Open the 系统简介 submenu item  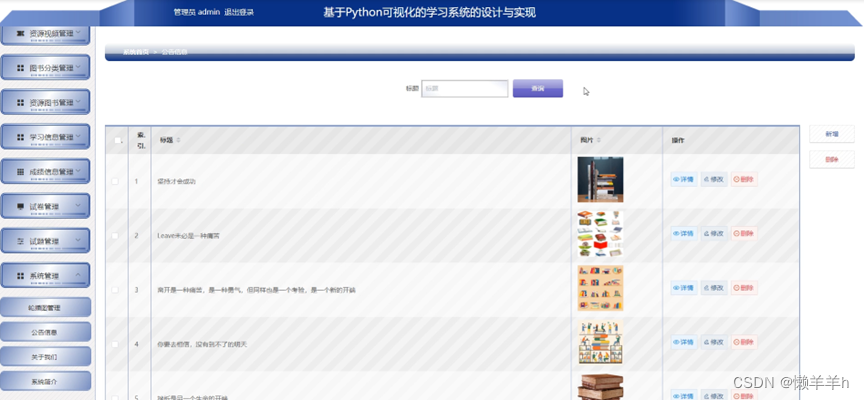tap(45, 381)
